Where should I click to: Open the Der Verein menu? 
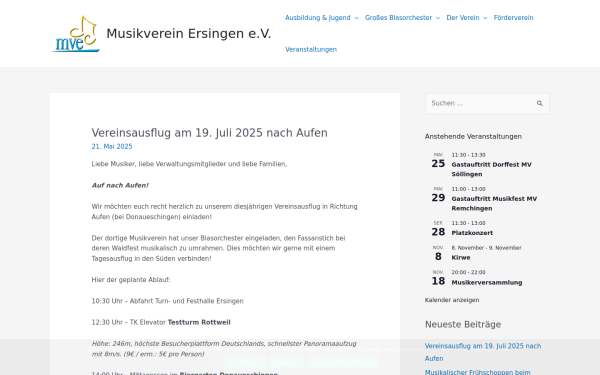click(463, 18)
